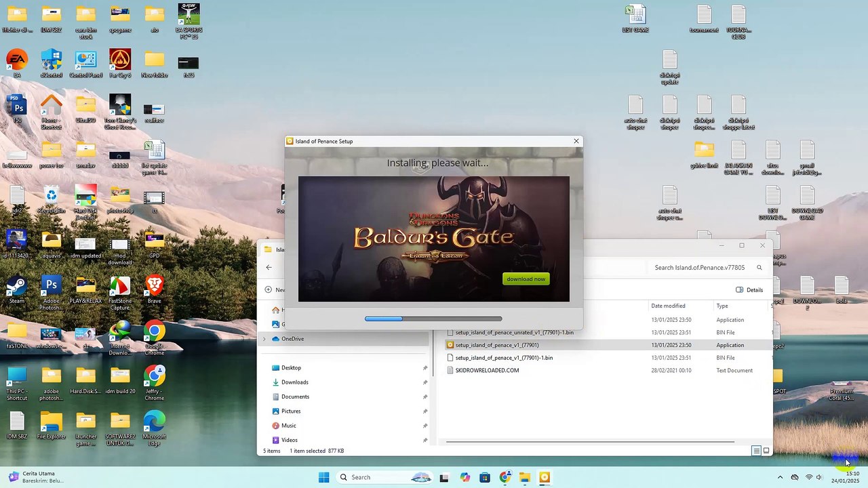The height and width of the screenshot is (488, 868).
Task: Close the Island of Penance Setup window
Action: tap(576, 141)
